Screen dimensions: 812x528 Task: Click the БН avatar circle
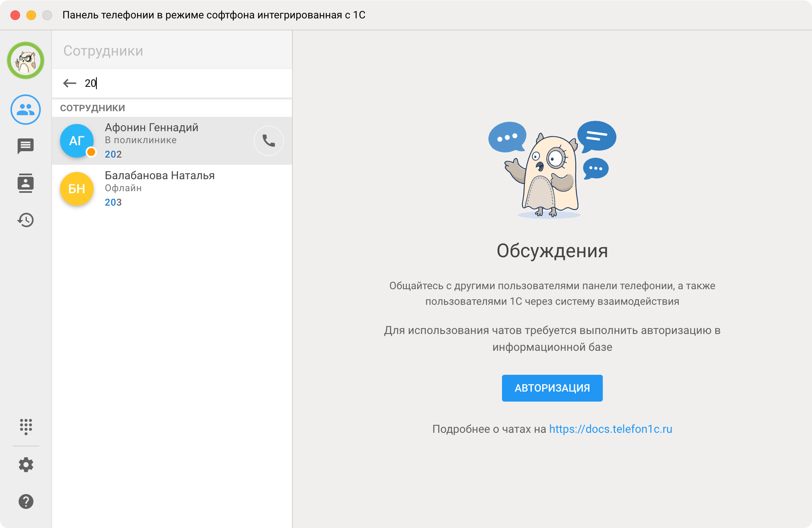[77, 189]
